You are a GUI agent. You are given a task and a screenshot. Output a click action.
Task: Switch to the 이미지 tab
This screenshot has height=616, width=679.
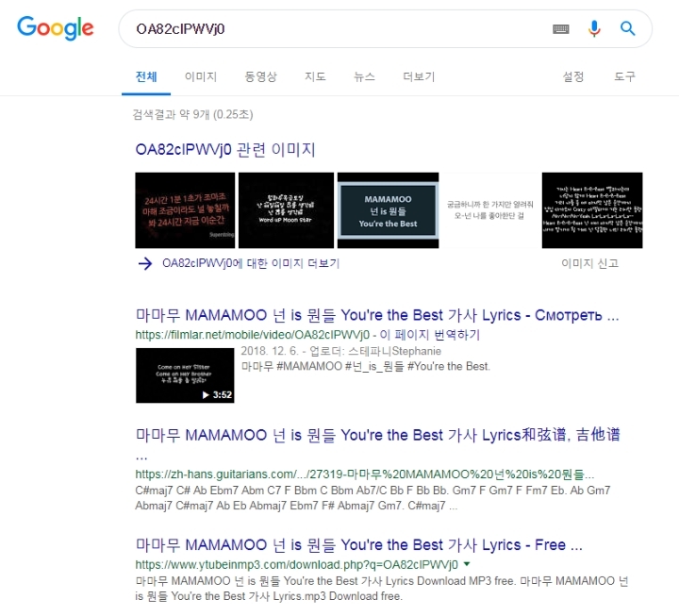pos(201,76)
